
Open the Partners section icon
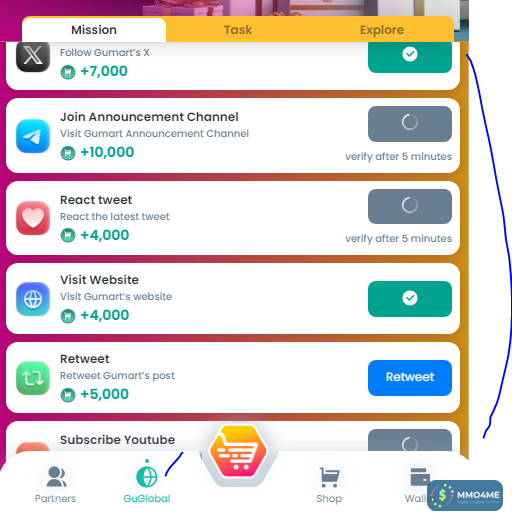pos(56,477)
